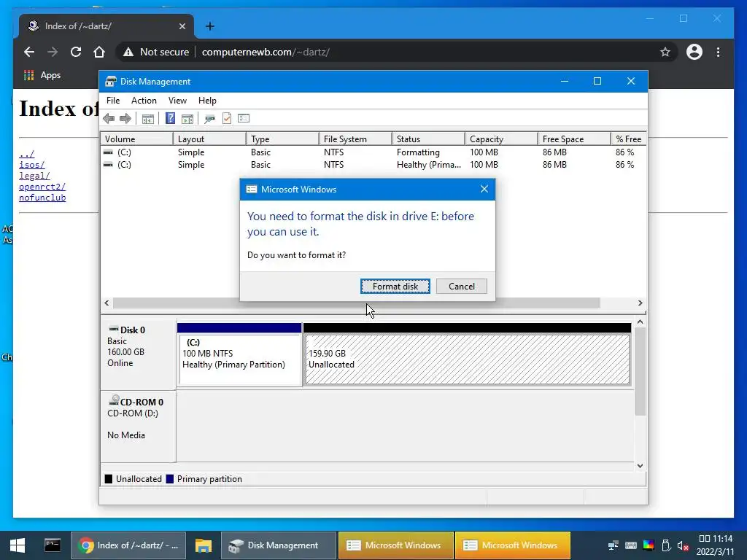Screen dimensions: 747x560
Task: Toggle Show/Hide Console Tree toolbar icon
Action: coord(148,119)
